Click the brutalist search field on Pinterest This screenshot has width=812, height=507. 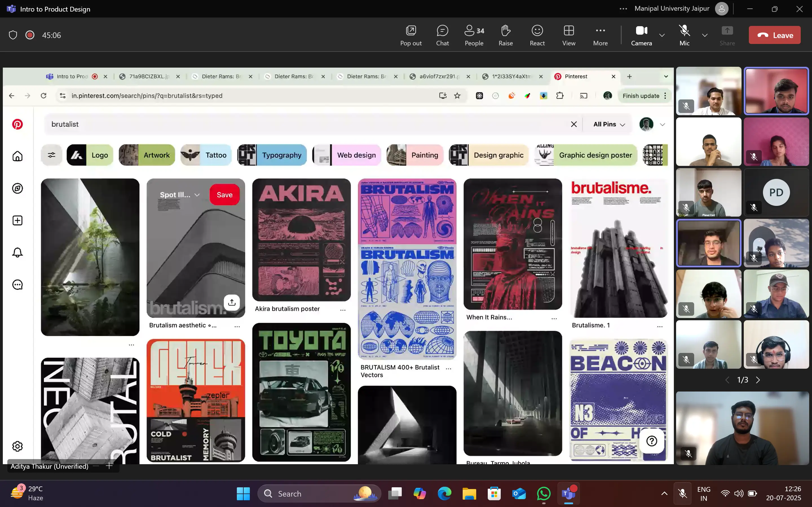(x=201, y=124)
